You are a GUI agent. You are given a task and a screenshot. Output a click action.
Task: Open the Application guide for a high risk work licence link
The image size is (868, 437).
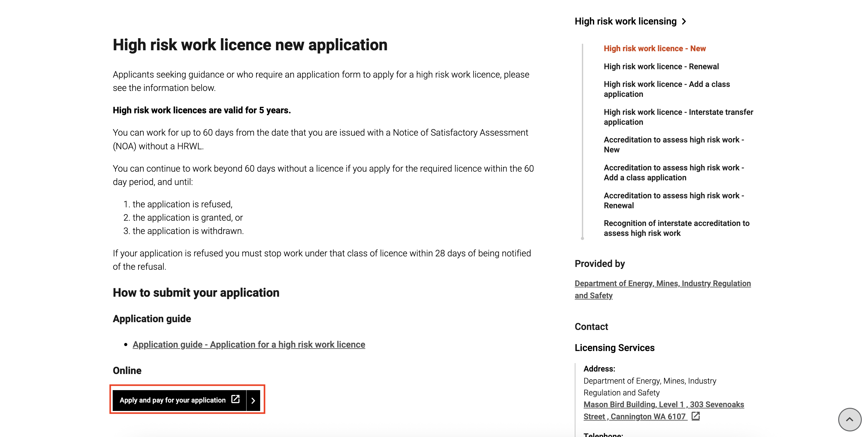coord(249,344)
